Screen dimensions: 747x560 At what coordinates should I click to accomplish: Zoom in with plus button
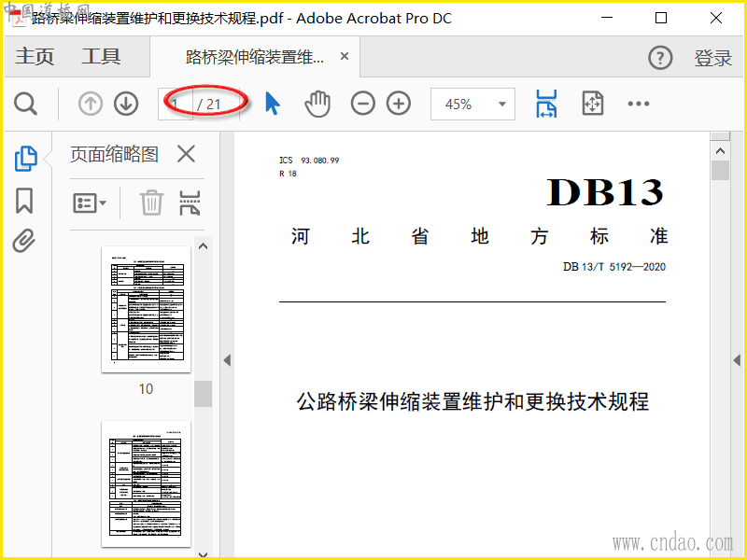click(399, 104)
